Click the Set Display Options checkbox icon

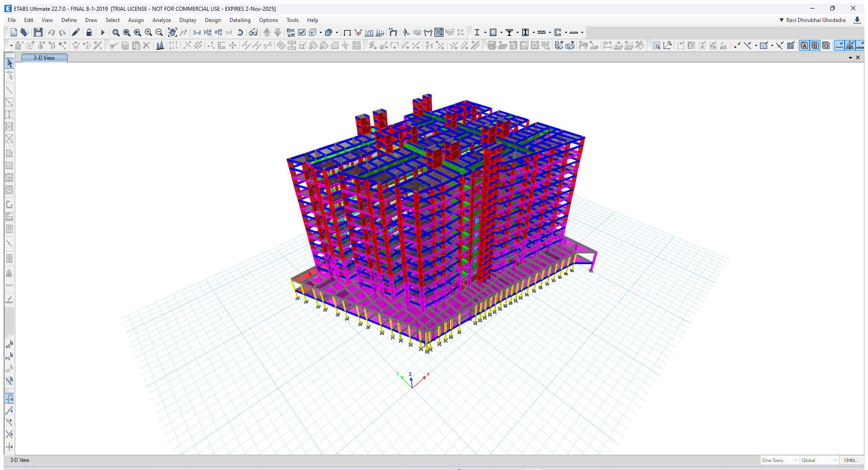302,32
